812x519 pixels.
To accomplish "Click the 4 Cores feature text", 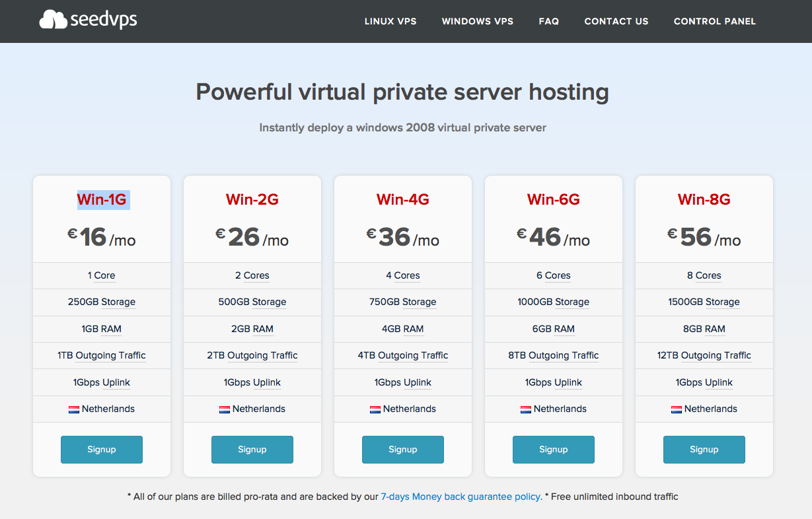I will 403,276.
